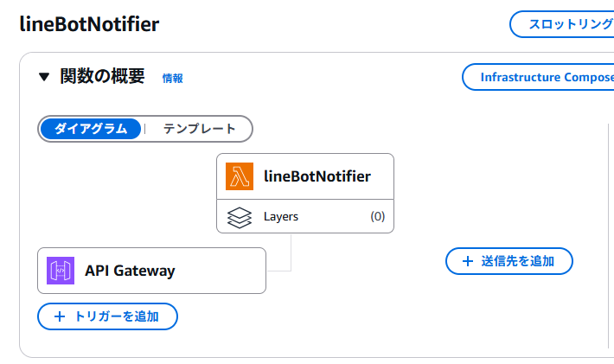Viewport: 614px width, 364px height.
Task: Select the API Gateway trigger box
Action: pos(151,271)
